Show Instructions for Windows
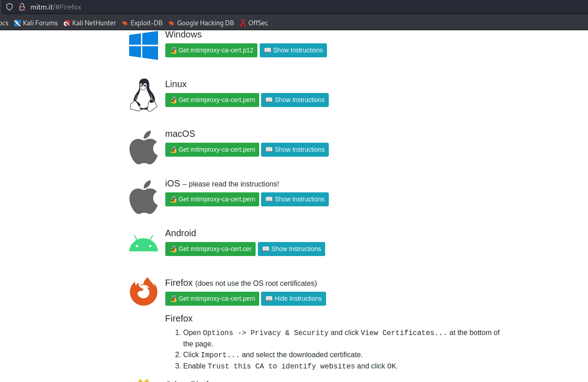This screenshot has width=588, height=382. click(293, 51)
